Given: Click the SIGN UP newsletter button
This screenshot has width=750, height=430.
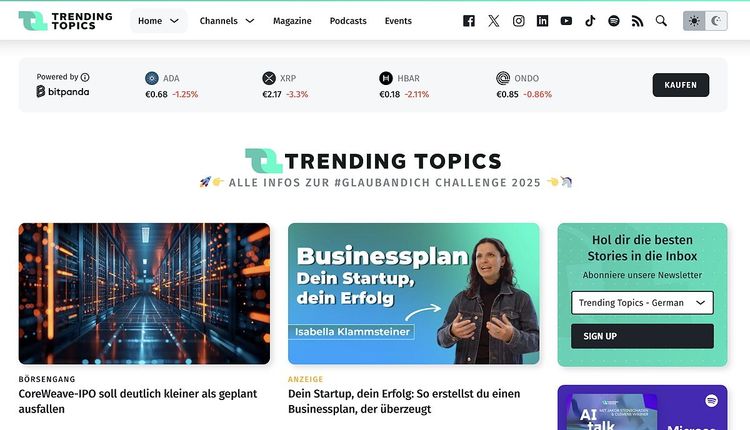Looking at the screenshot, I should coord(642,336).
